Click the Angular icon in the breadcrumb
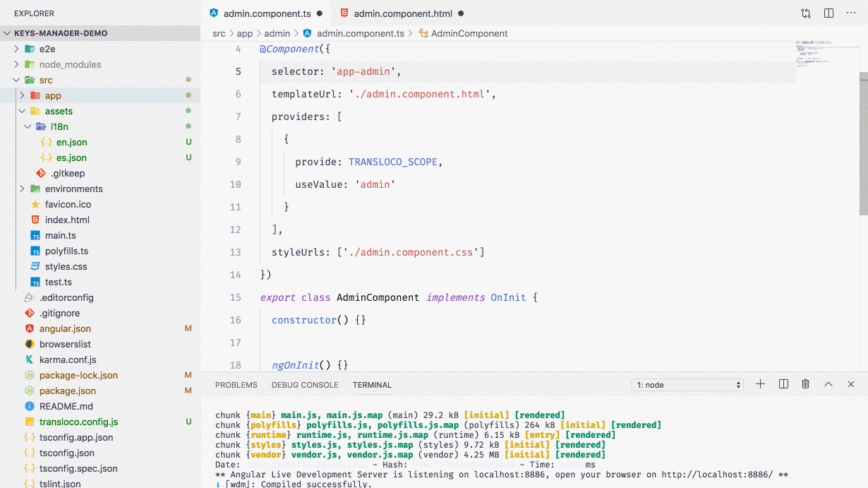The width and height of the screenshot is (868, 488). click(307, 33)
